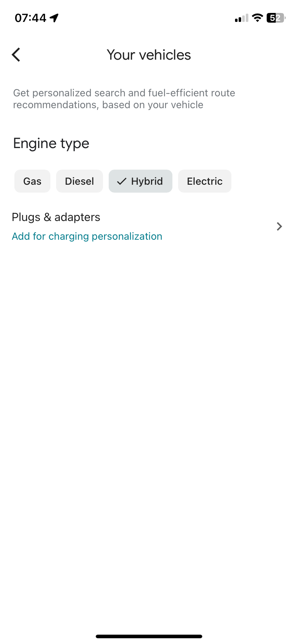The height and width of the screenshot is (644, 298).
Task: Tap the Your vehicles page title
Action: [149, 55]
